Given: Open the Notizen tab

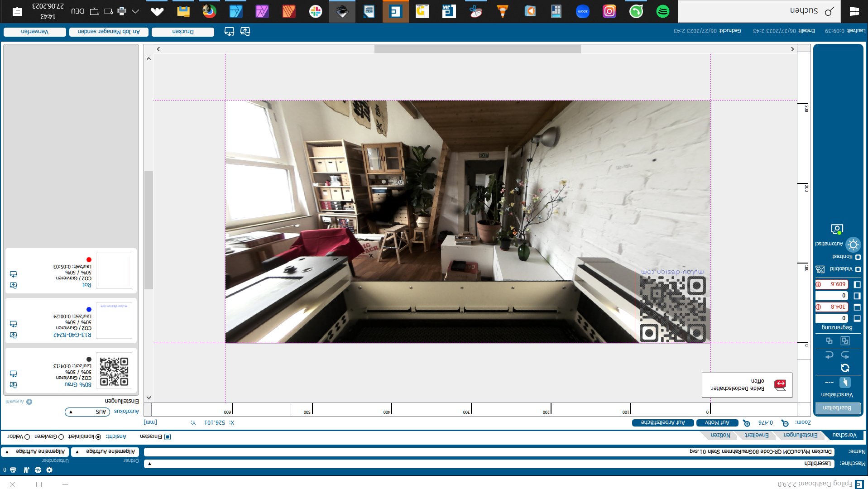Looking at the screenshot, I should pos(720,435).
